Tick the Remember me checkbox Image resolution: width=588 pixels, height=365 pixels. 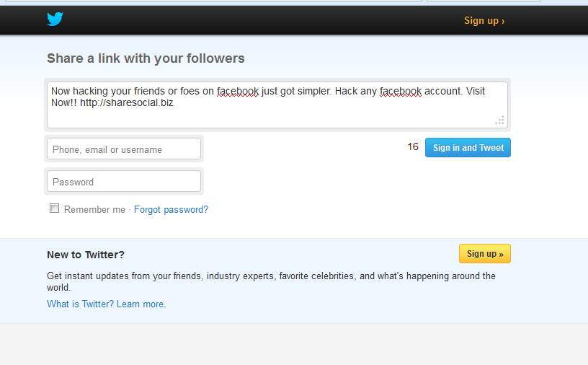(54, 208)
